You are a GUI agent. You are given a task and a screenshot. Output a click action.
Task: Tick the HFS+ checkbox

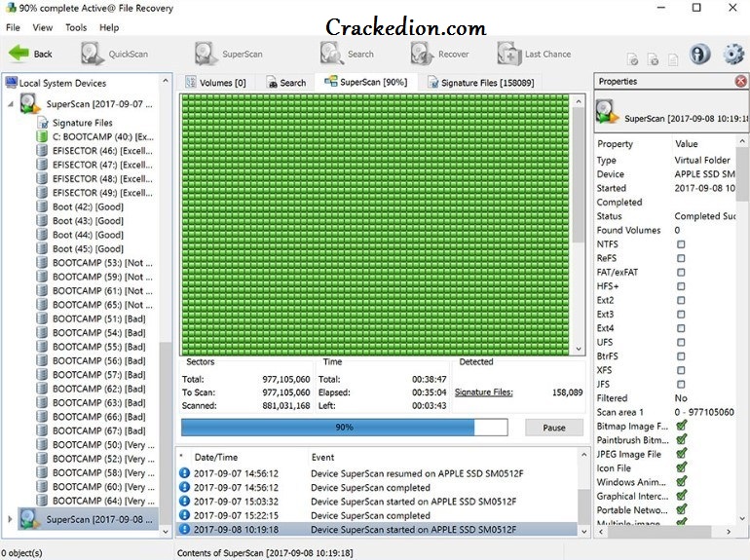point(681,286)
